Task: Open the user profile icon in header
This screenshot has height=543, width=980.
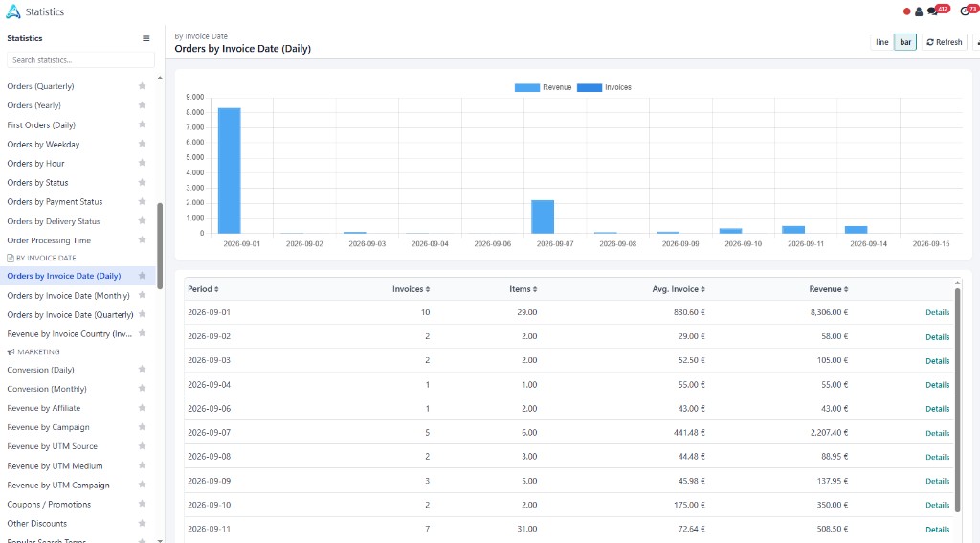Action: click(x=918, y=11)
